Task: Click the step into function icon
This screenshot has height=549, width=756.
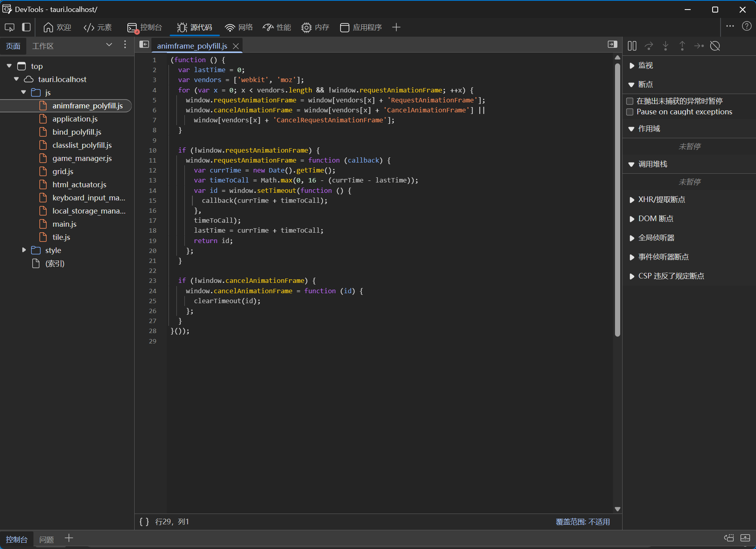Action: coord(666,46)
